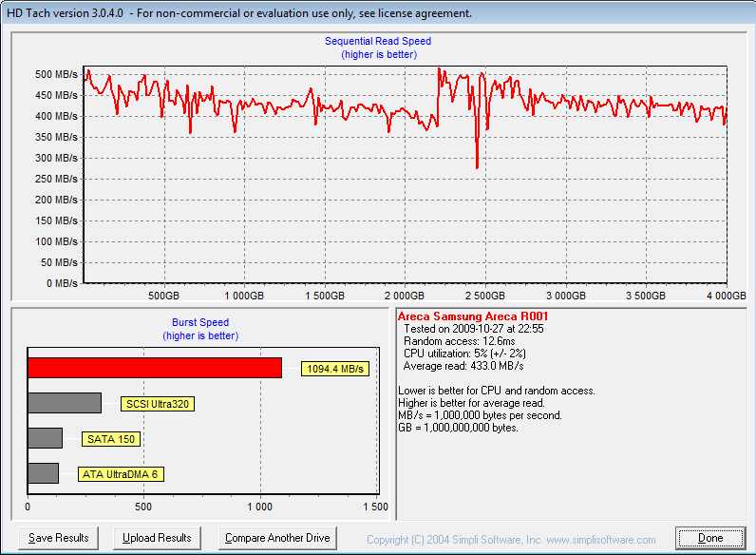Click the Done button
Image resolution: width=756 pixels, height=555 pixels.
(x=710, y=538)
